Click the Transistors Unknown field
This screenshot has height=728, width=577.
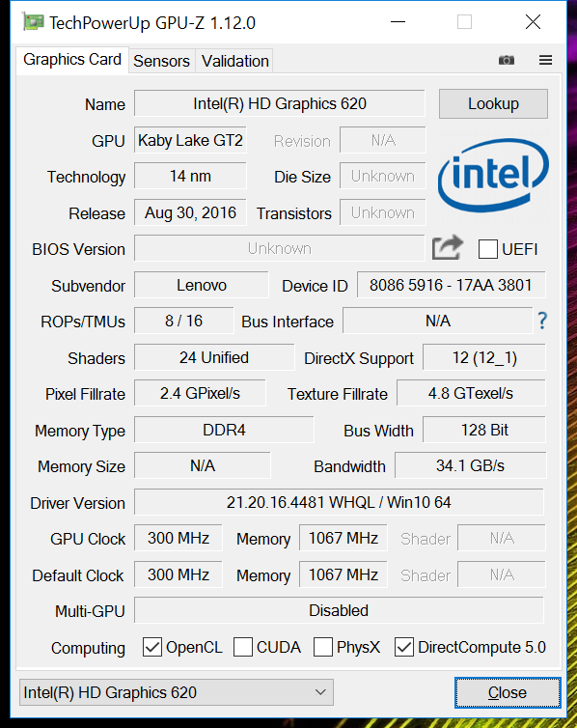point(383,212)
